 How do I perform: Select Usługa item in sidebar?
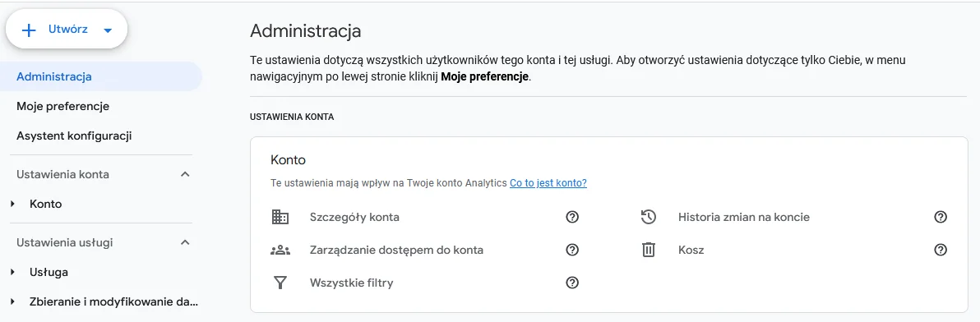[x=49, y=272]
